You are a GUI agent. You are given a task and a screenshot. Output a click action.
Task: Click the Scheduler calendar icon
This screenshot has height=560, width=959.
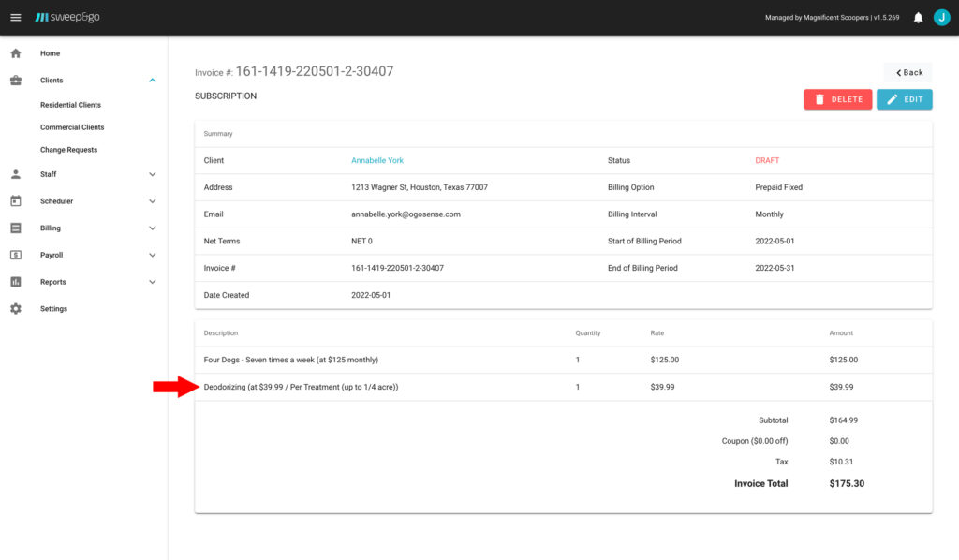click(14, 200)
